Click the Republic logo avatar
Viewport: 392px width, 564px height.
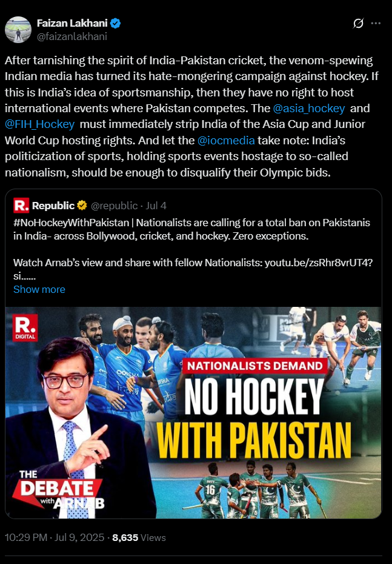click(21, 206)
